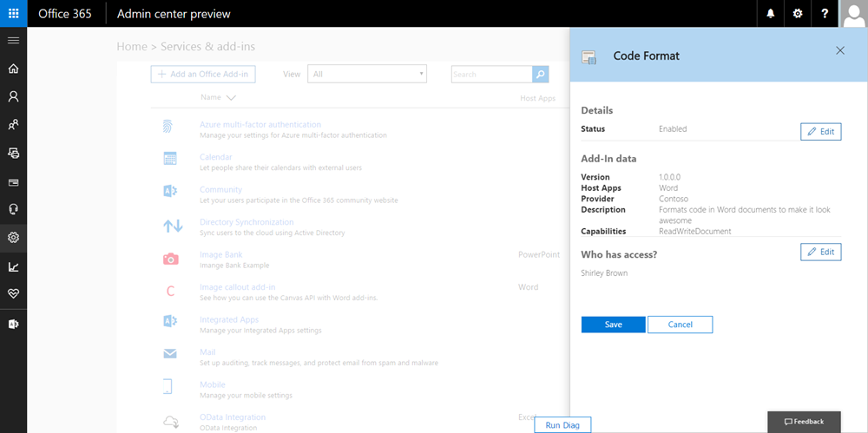The image size is (868, 433).
Task: Open the Mail service link
Action: [x=207, y=352]
